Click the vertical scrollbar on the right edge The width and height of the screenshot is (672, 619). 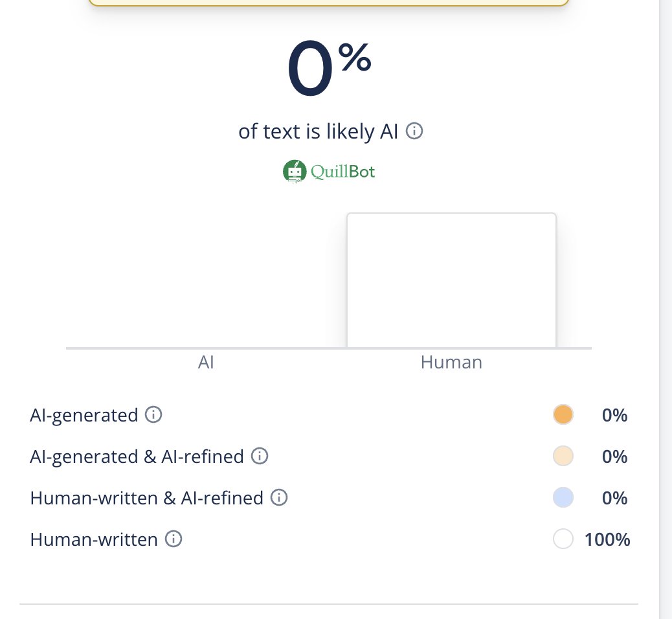(x=666, y=309)
